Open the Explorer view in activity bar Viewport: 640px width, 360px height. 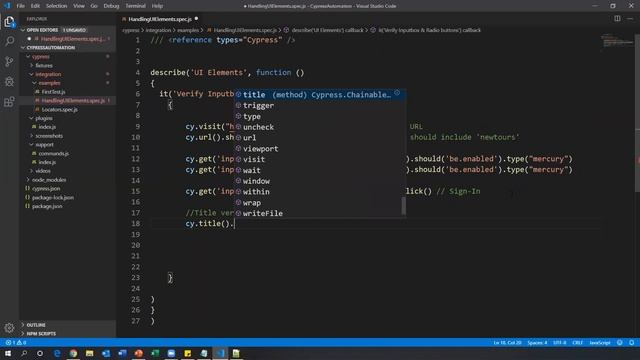[9, 21]
